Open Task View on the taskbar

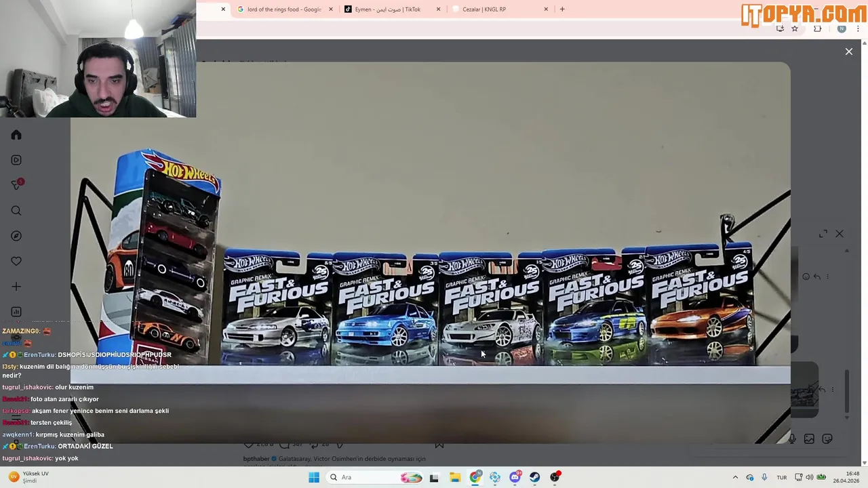click(x=434, y=477)
